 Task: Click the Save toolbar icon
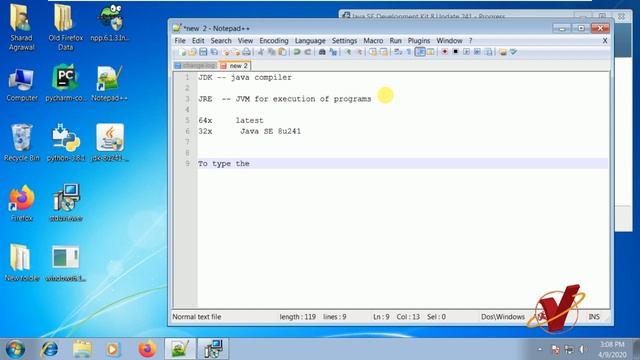point(203,52)
